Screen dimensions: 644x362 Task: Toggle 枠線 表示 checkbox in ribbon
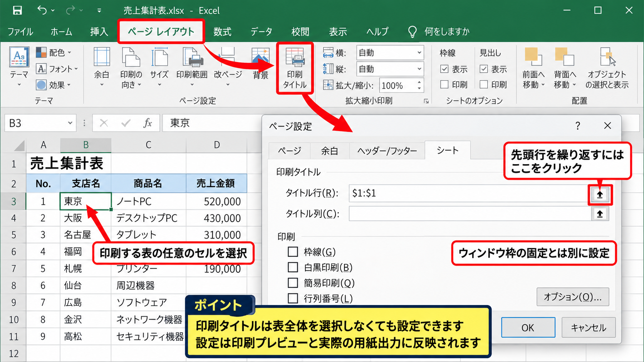coord(444,69)
